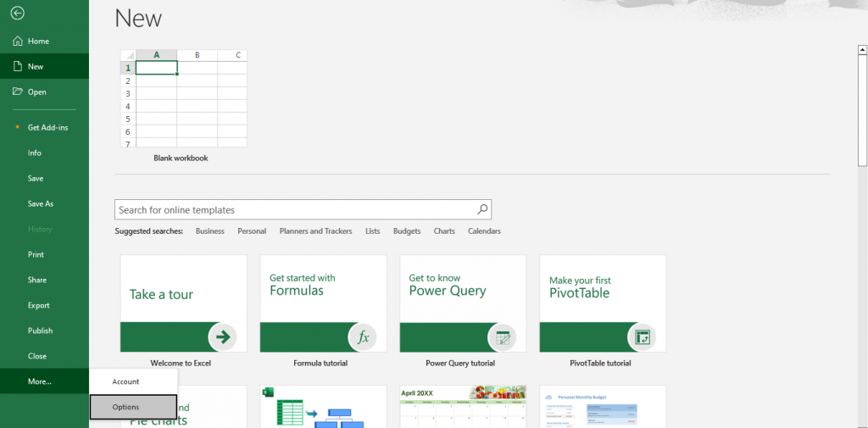The height and width of the screenshot is (428, 868).
Task: Click the Planners and Trackers link
Action: point(315,231)
